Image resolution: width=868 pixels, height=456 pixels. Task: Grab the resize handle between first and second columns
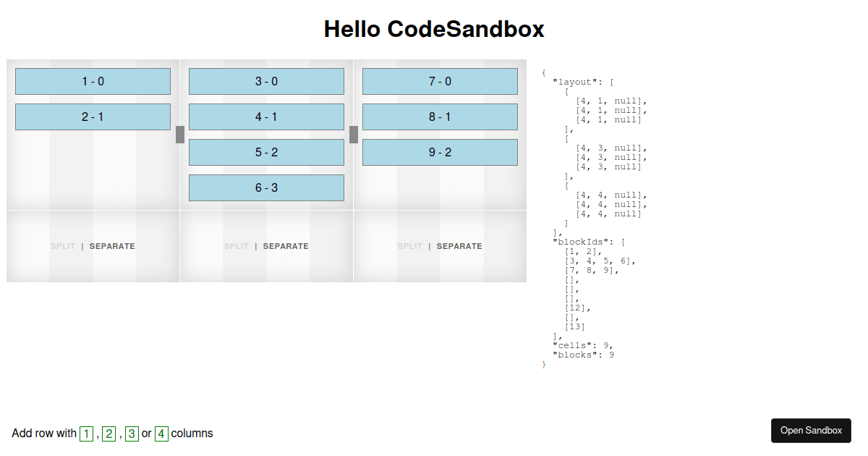click(180, 135)
